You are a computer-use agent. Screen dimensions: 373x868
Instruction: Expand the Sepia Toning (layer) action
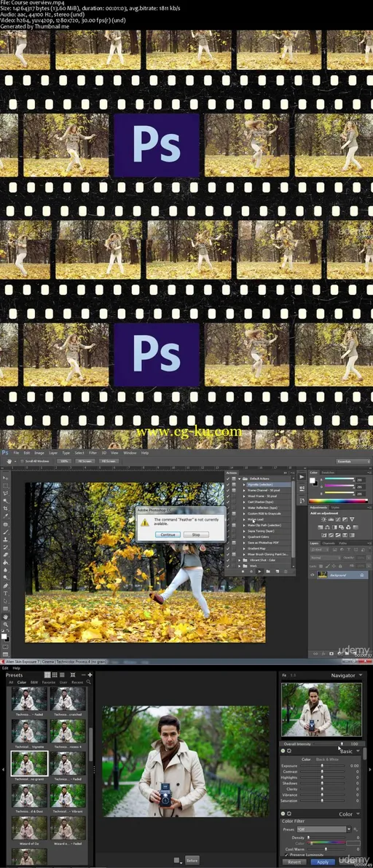(x=245, y=530)
